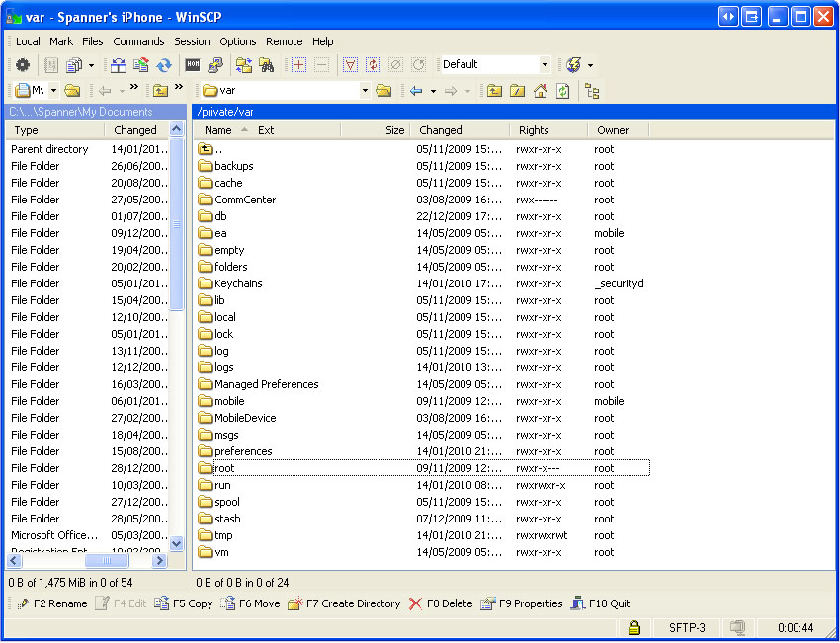
Task: Click the SFTP-3 status bar entry
Action: [687, 627]
